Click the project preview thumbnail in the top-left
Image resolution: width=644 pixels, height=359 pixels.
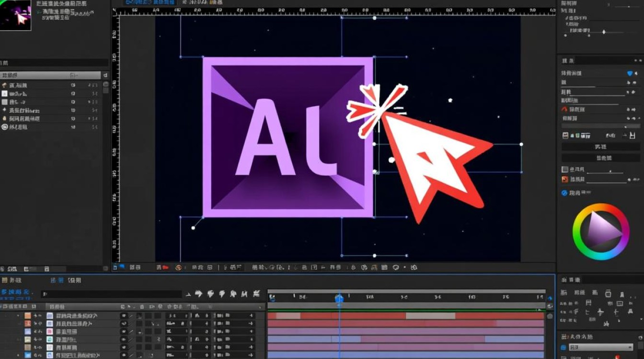click(x=15, y=15)
